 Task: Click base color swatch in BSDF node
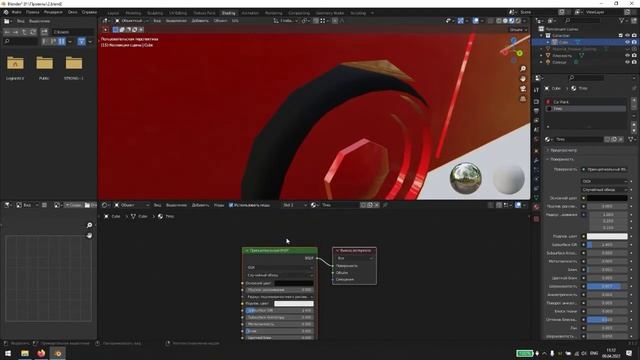click(294, 283)
